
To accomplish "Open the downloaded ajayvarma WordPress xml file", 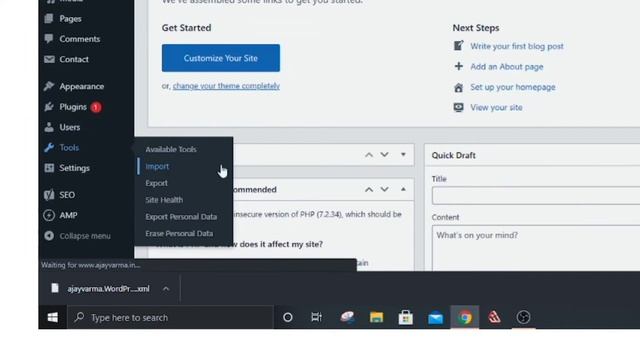I will 108,289.
